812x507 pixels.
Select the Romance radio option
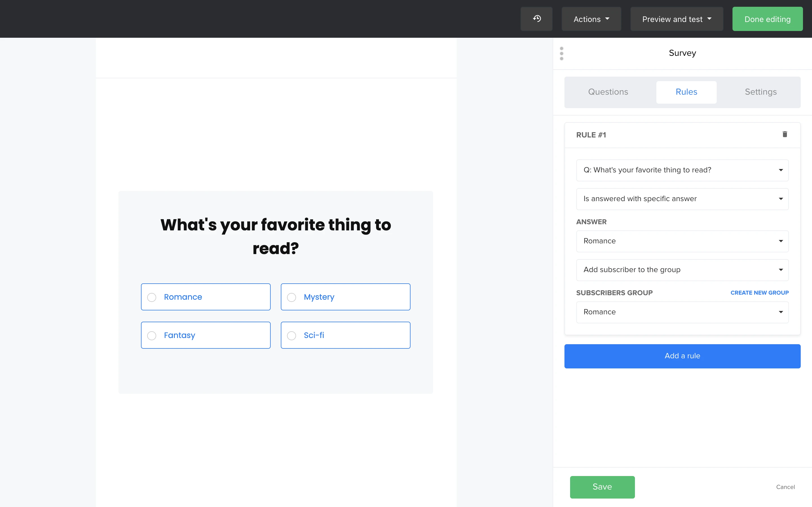coord(152,297)
